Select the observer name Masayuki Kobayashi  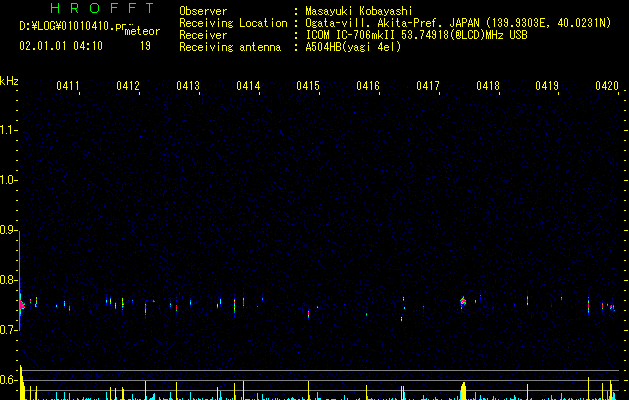[x=359, y=11]
